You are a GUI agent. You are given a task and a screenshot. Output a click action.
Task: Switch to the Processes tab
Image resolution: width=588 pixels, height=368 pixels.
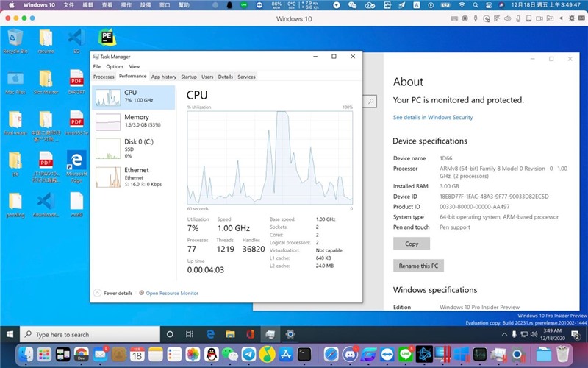(x=104, y=77)
